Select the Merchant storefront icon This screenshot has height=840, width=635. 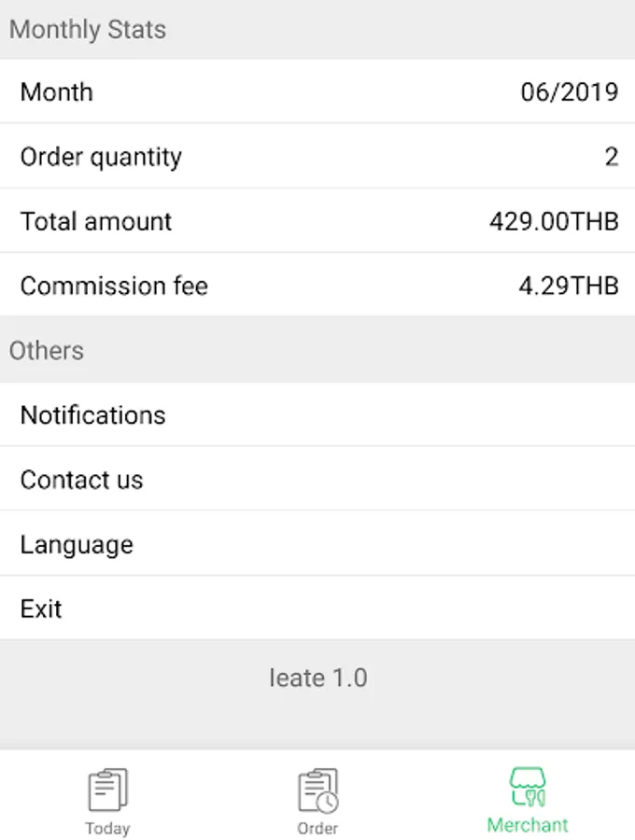coord(528,787)
